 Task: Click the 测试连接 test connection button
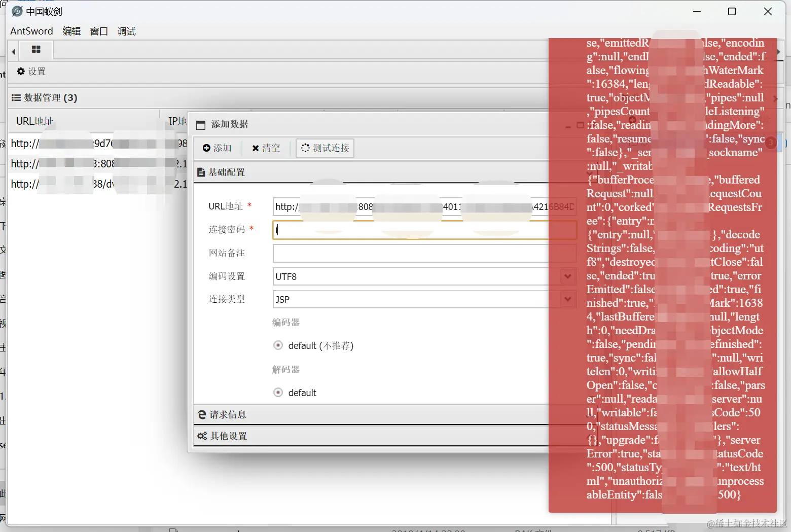(x=325, y=148)
